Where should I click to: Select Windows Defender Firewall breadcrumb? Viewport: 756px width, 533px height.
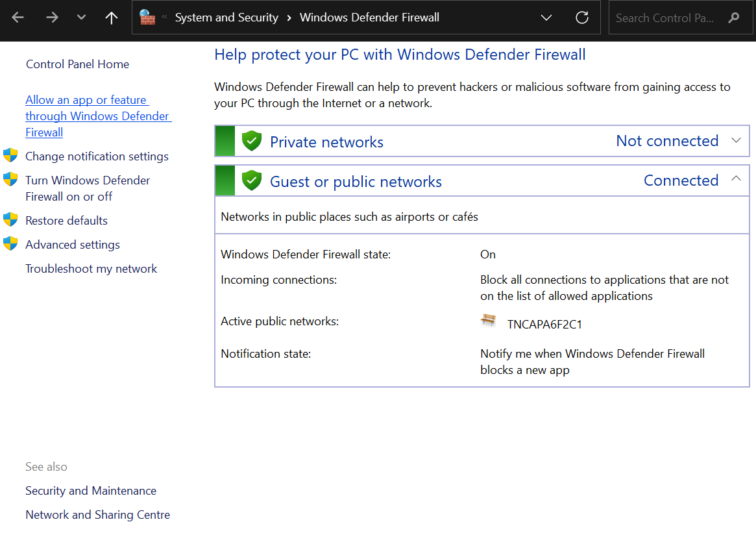(369, 18)
